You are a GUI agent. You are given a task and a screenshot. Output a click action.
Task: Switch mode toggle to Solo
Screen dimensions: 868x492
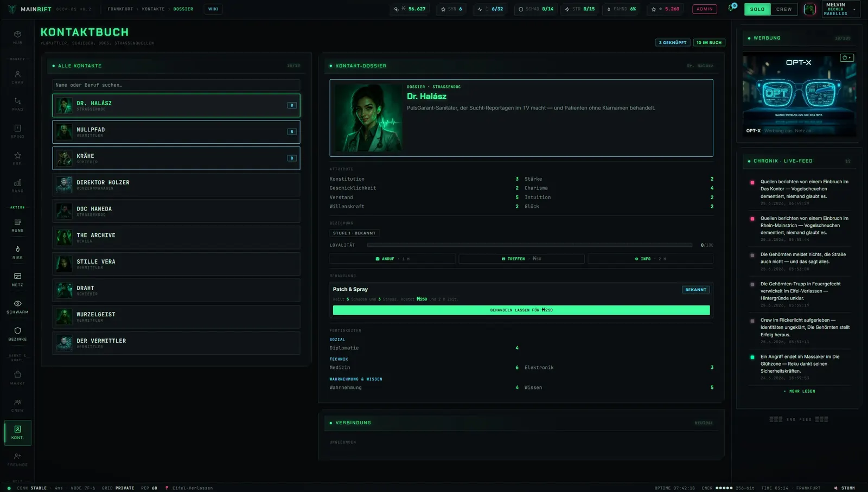click(757, 9)
